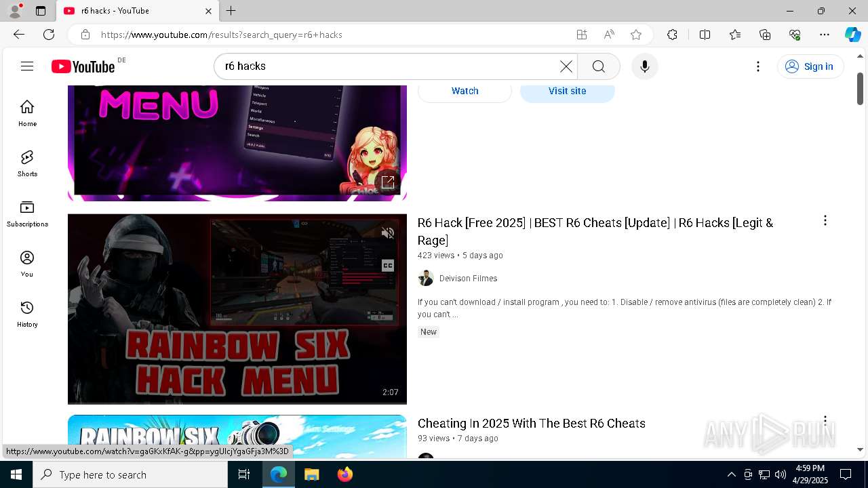Refresh the page
868x488 pixels.
pos(49,35)
